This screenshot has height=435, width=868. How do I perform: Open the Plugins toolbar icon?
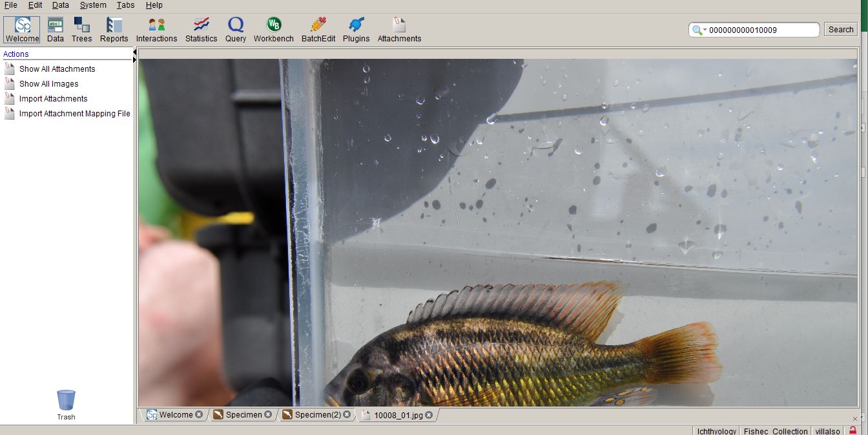click(356, 30)
